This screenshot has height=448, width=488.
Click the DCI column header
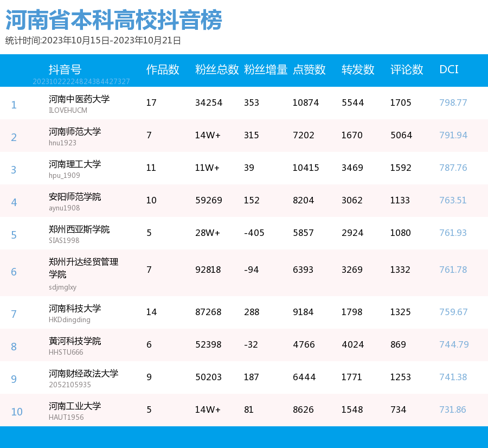tap(449, 69)
